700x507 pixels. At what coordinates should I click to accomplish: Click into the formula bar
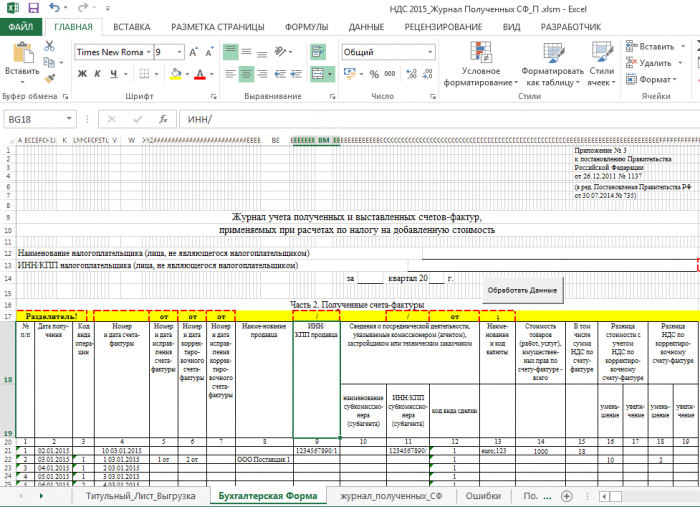click(x=440, y=119)
